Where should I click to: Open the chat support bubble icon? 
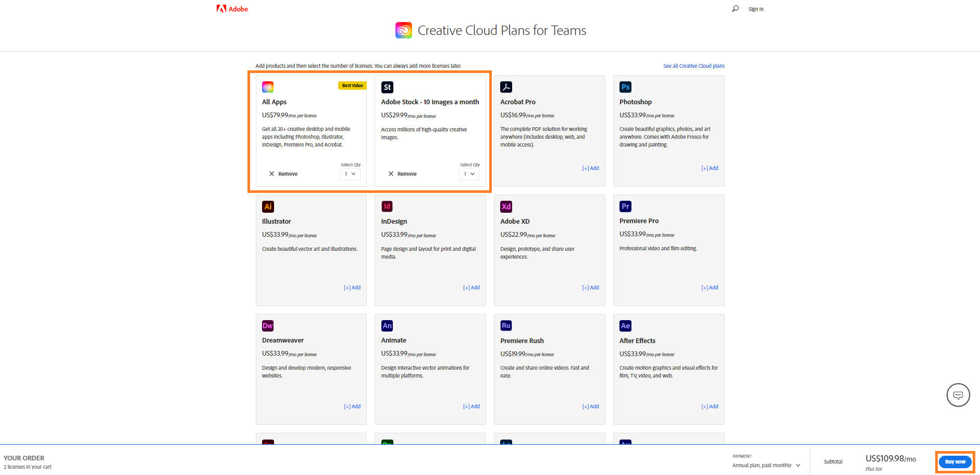(958, 395)
